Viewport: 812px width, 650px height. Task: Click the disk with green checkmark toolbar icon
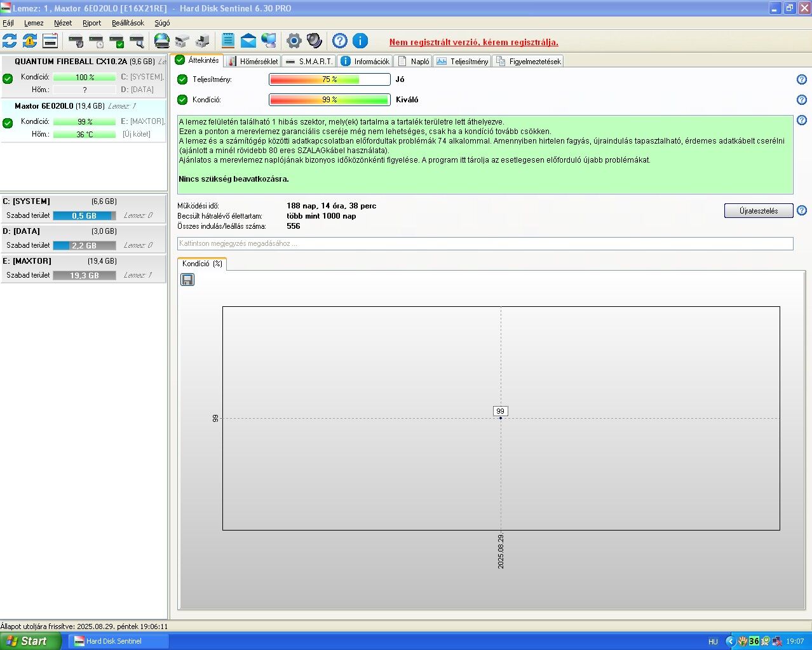coord(117,41)
